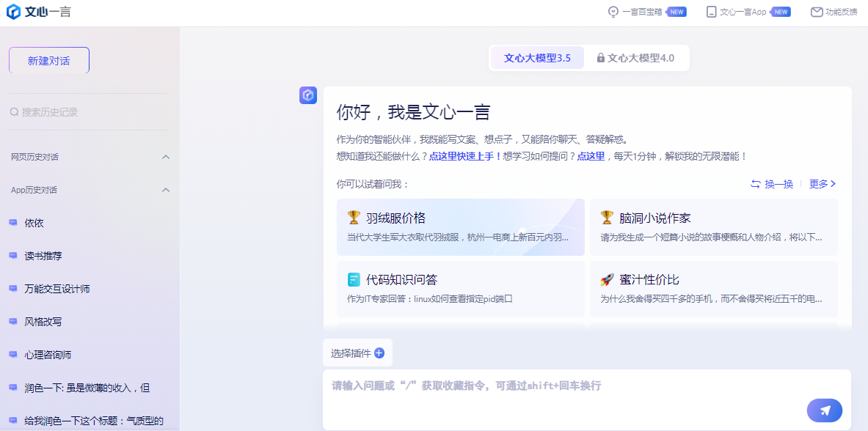
Task: Click 换一换 to refresh suggestions
Action: pyautogui.click(x=772, y=184)
